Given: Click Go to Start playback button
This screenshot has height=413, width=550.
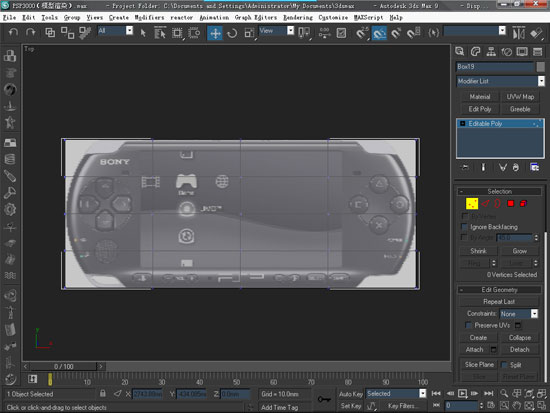Looking at the screenshot, I should (436, 393).
